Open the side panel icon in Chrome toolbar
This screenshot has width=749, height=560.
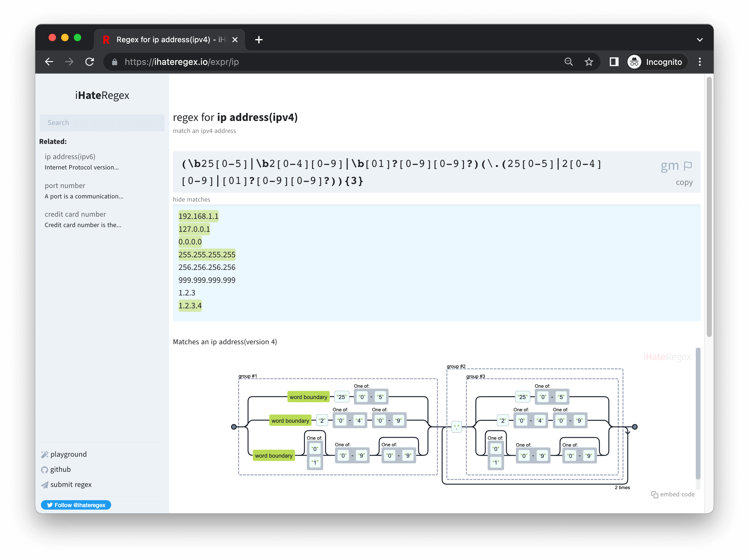point(614,62)
